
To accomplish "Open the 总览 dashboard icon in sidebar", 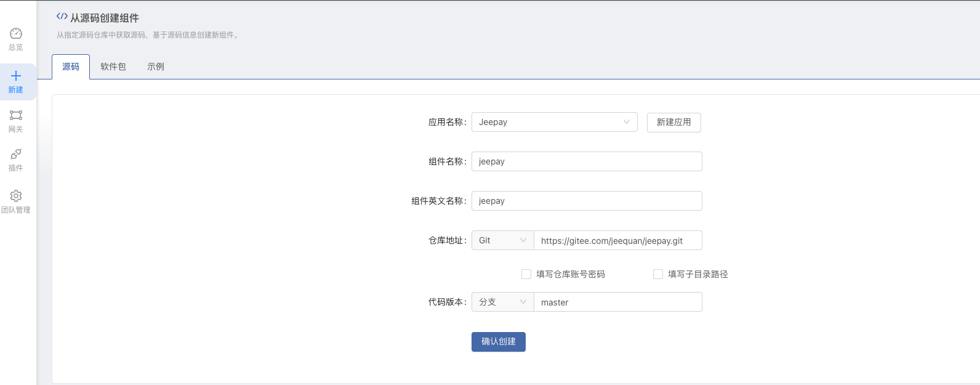I will point(16,34).
